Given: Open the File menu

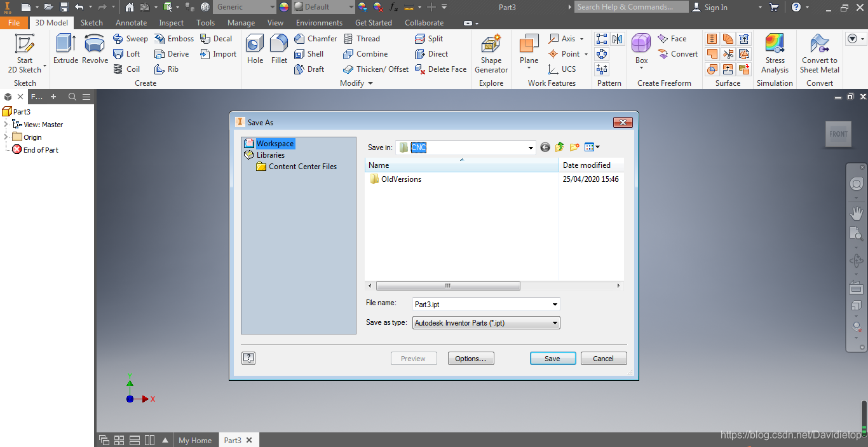Looking at the screenshot, I should 14,22.
